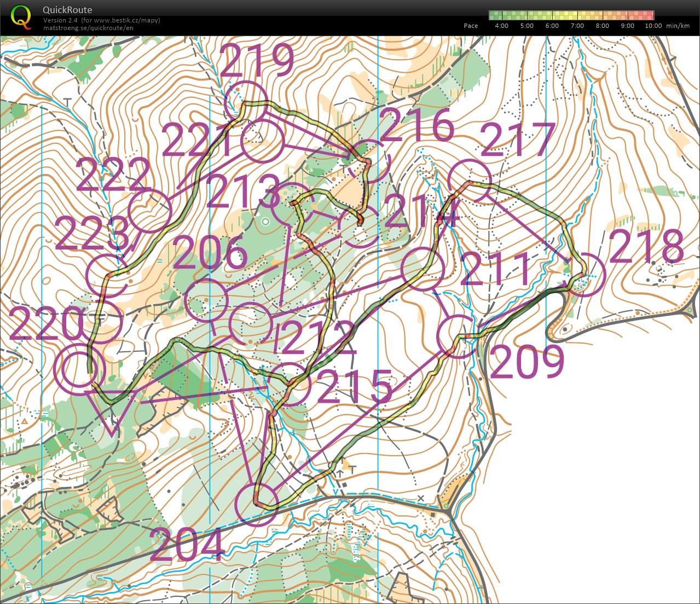Click the 10:00 pace scale label
This screenshot has height=604, width=700.
pos(653,26)
